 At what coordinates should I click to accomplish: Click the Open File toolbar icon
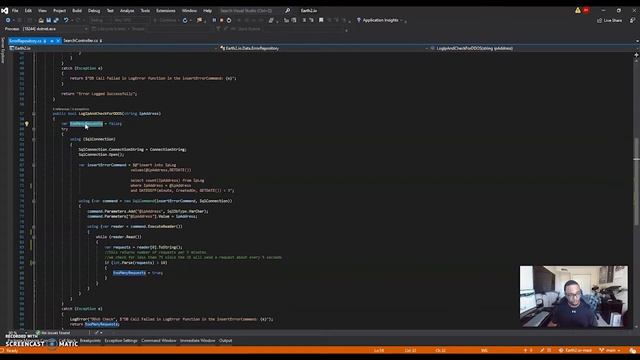click(x=41, y=20)
